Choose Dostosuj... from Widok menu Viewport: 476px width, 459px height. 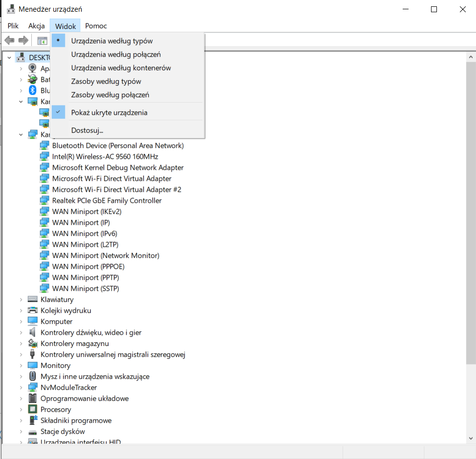point(128,130)
